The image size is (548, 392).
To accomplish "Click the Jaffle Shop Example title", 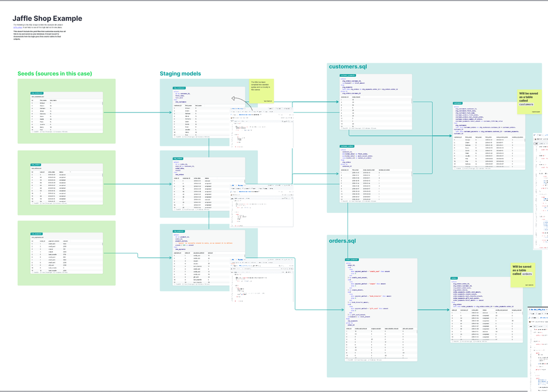I will (x=47, y=18).
